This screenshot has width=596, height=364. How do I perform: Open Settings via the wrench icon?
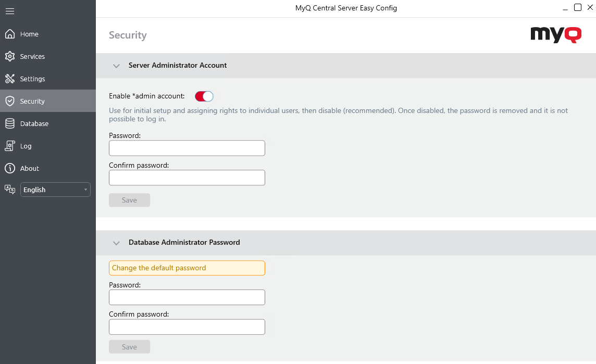point(10,79)
